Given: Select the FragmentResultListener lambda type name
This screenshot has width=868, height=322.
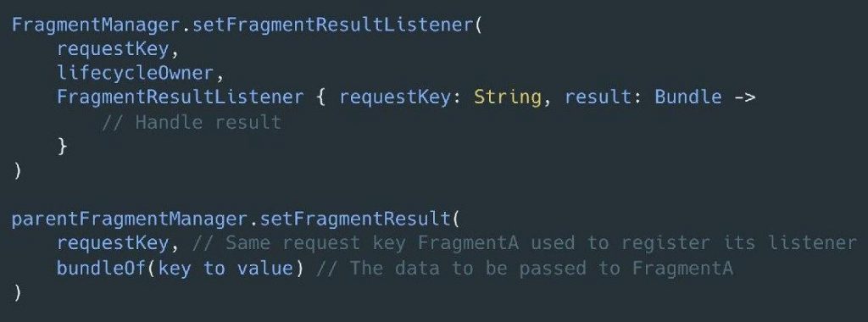Looking at the screenshot, I should coord(181,97).
